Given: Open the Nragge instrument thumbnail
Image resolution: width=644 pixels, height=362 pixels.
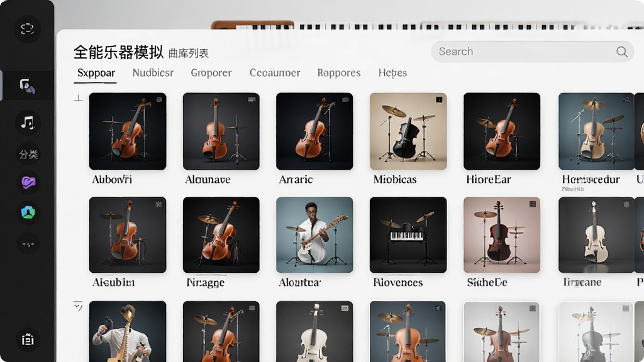Looking at the screenshot, I should (221, 235).
